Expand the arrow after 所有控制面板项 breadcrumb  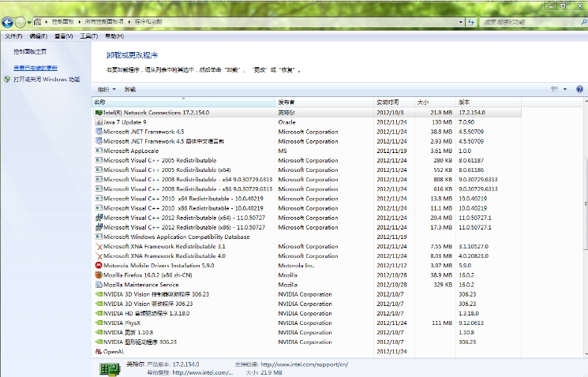[x=129, y=22]
